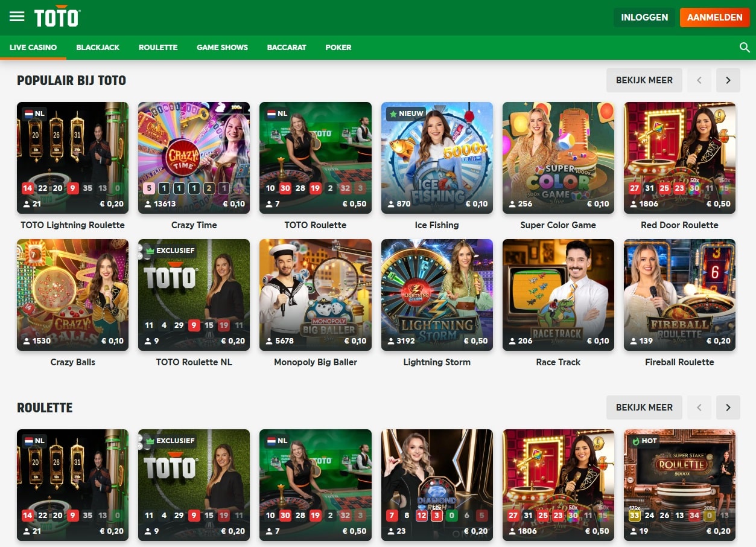The width and height of the screenshot is (756, 547).
Task: Open the Poker tab
Action: pos(338,47)
